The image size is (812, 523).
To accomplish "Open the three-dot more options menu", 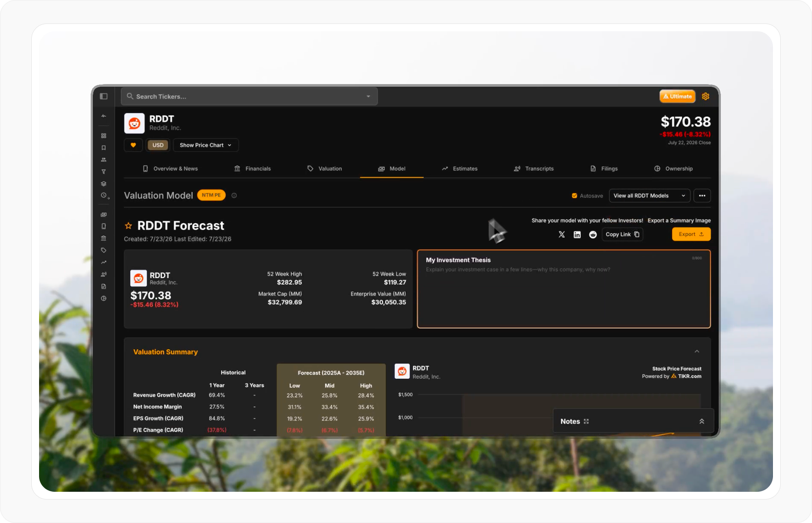I will (702, 196).
